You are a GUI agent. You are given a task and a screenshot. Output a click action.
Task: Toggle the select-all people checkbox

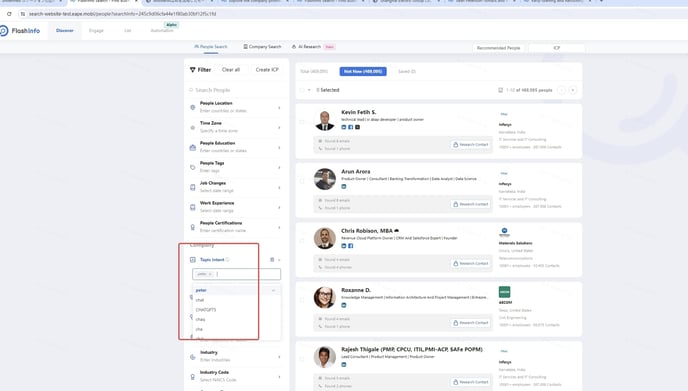click(x=302, y=90)
